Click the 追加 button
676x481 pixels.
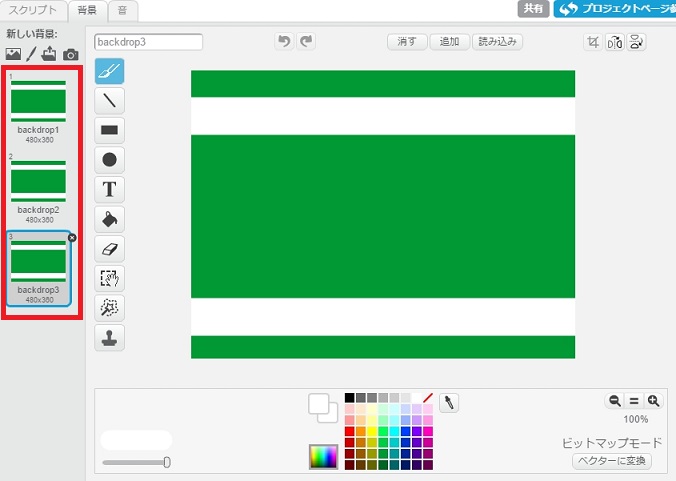tap(449, 42)
